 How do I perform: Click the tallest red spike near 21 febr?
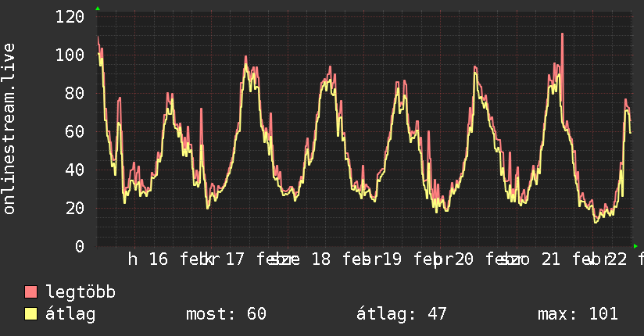562,35
